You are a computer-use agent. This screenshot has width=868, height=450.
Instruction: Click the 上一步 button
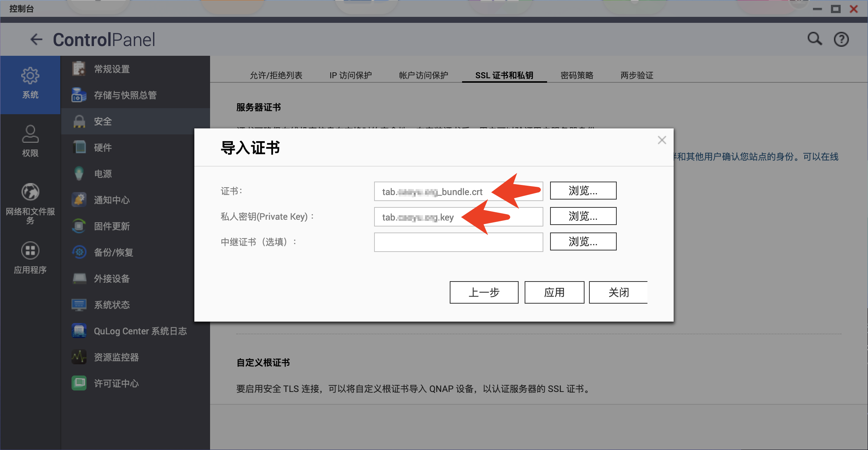pos(484,292)
